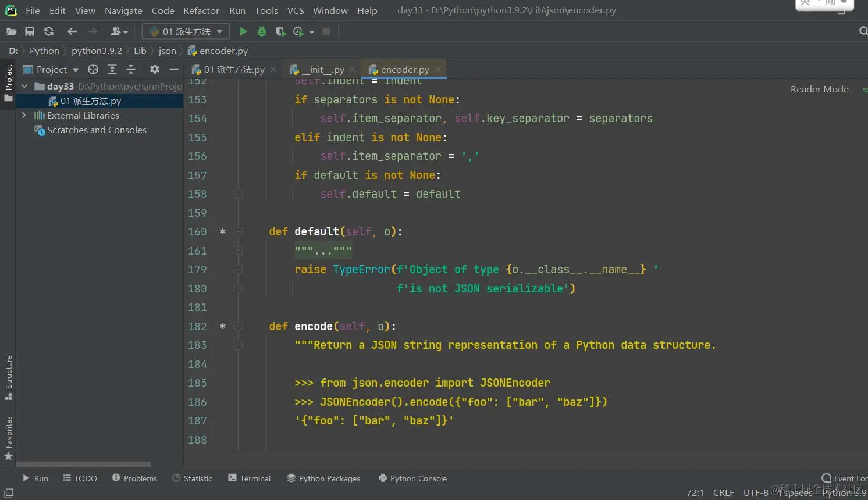Open the VCS menu
Image resolution: width=868 pixels, height=500 pixels.
296,10
